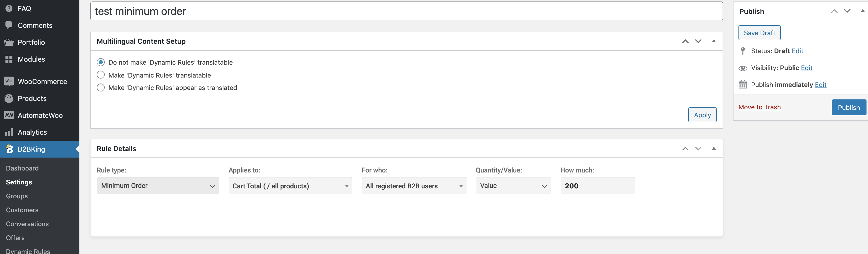Open B2BKing Settings submenu item
This screenshot has width=868, height=254.
click(x=19, y=182)
